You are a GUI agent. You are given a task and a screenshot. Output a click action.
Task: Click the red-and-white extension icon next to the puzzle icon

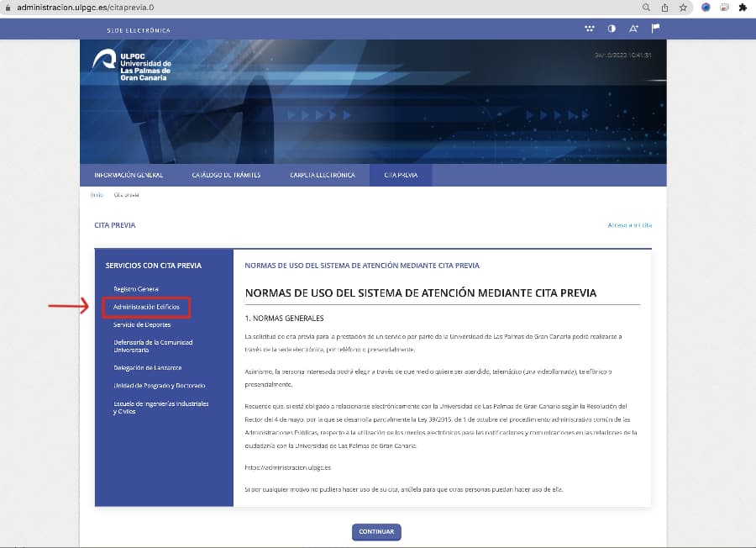[724, 8]
